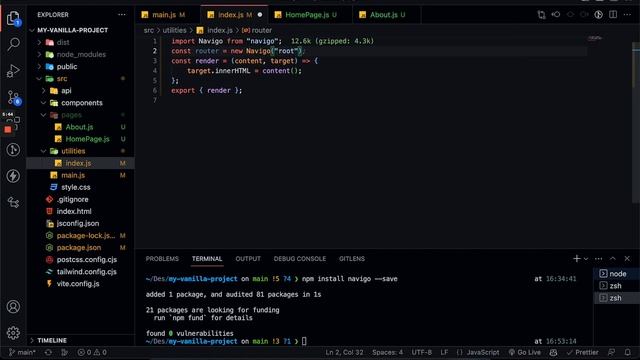Open vite.config.js in the file tree
The width and height of the screenshot is (640, 360).
click(x=78, y=284)
